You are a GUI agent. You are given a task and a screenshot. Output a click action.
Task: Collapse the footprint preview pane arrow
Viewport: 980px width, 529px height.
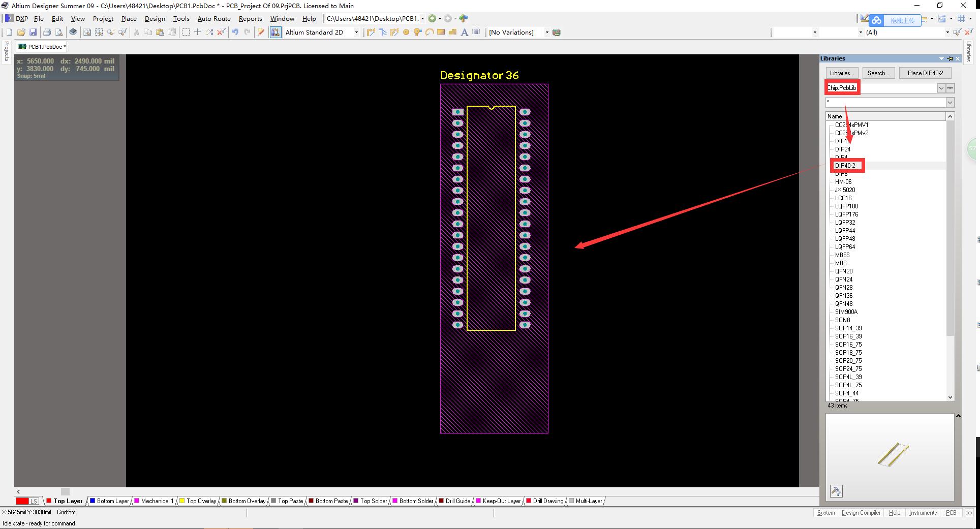[958, 416]
